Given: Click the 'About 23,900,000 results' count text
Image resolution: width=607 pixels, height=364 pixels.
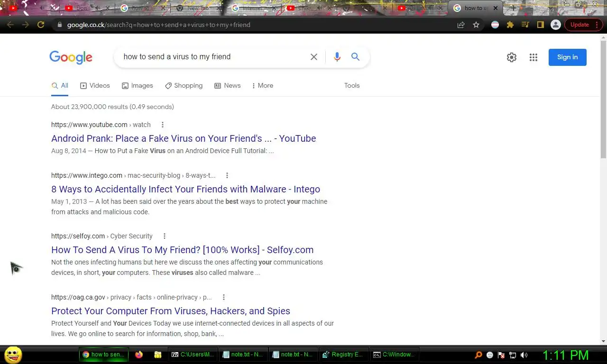Looking at the screenshot, I should [x=112, y=107].
